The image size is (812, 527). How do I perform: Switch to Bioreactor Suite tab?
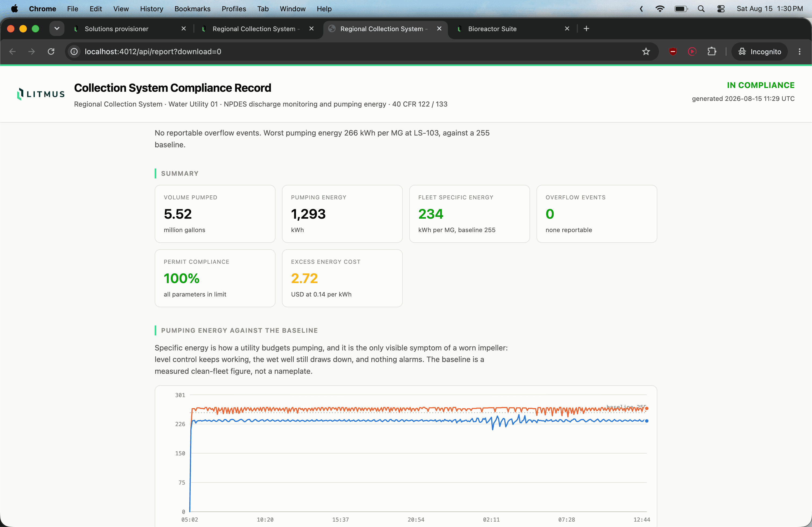tap(512, 29)
